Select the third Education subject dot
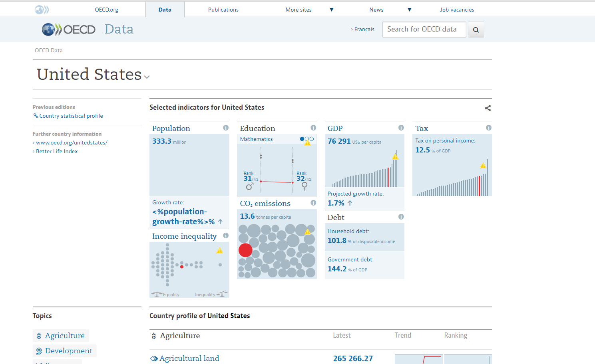 [x=312, y=139]
